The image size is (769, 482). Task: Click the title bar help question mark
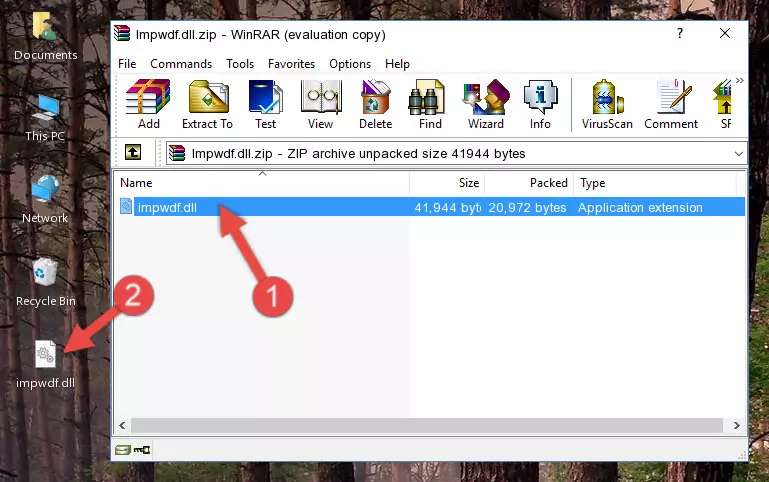680,33
